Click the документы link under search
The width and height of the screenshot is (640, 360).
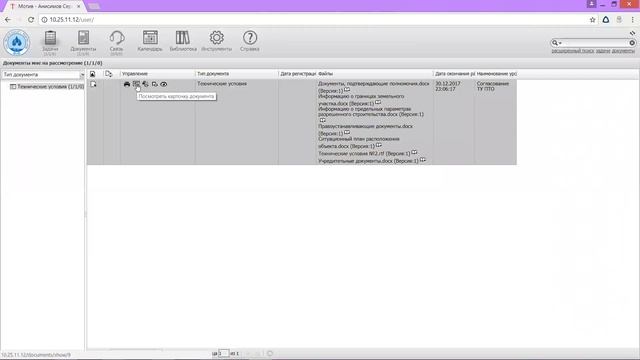(x=623, y=51)
